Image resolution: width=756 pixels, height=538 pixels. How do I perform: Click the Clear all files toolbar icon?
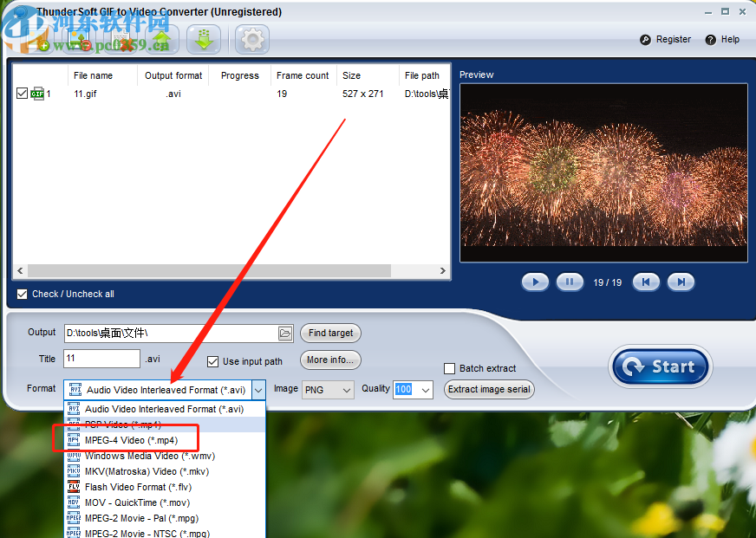[121, 40]
